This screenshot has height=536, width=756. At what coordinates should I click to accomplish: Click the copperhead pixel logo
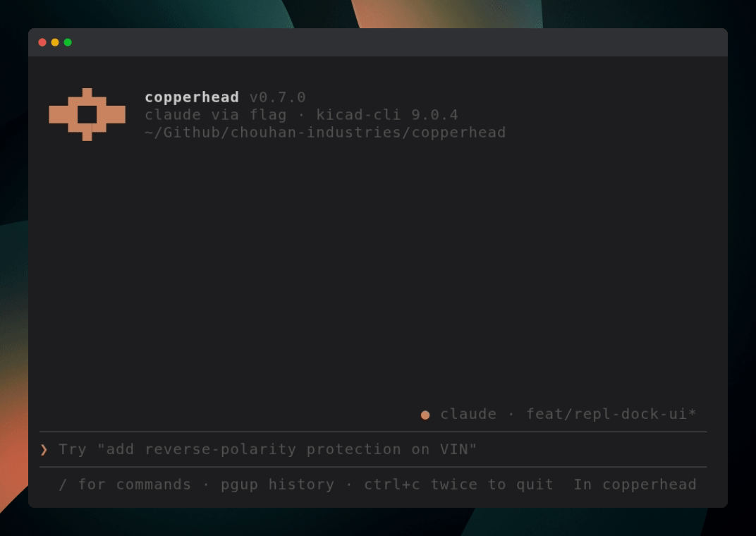click(x=87, y=115)
